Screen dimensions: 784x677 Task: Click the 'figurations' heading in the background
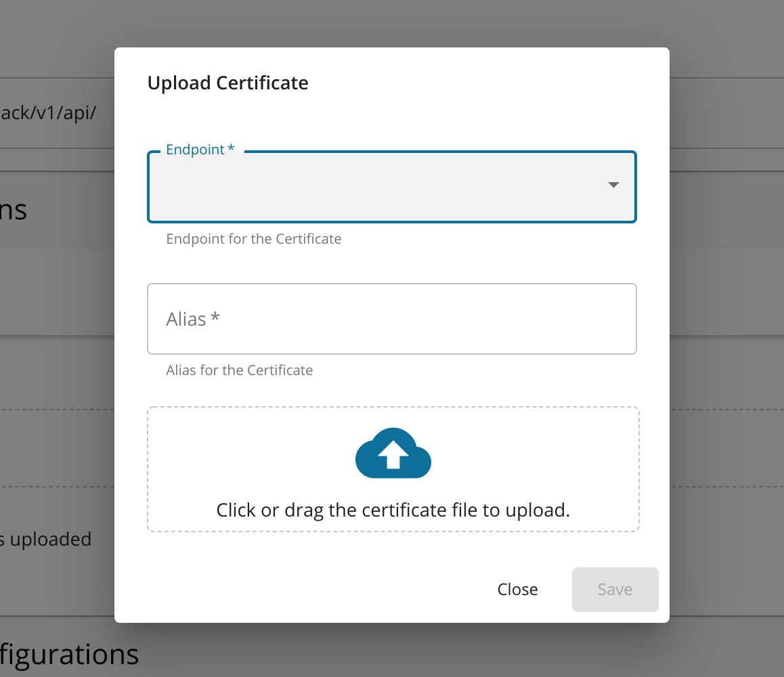(69, 654)
